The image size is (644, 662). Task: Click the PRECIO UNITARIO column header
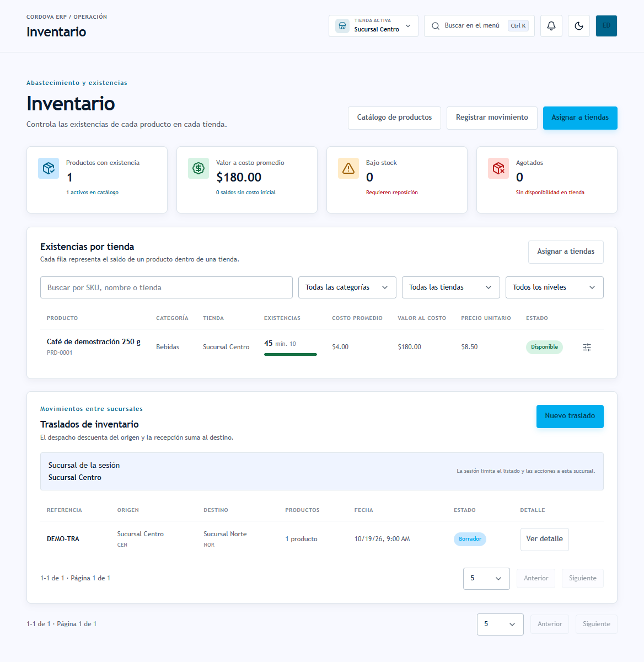click(x=486, y=318)
